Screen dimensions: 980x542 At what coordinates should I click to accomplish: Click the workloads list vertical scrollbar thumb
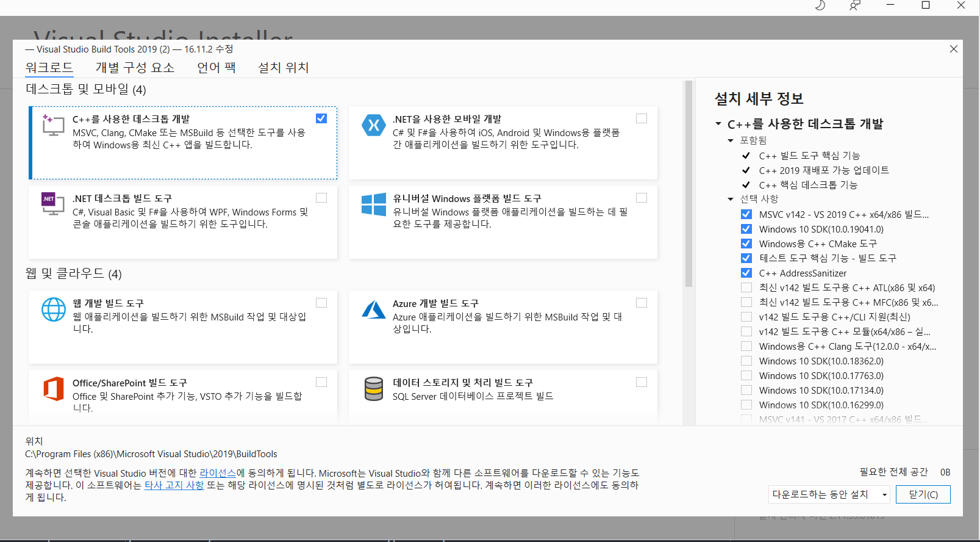tap(689, 184)
